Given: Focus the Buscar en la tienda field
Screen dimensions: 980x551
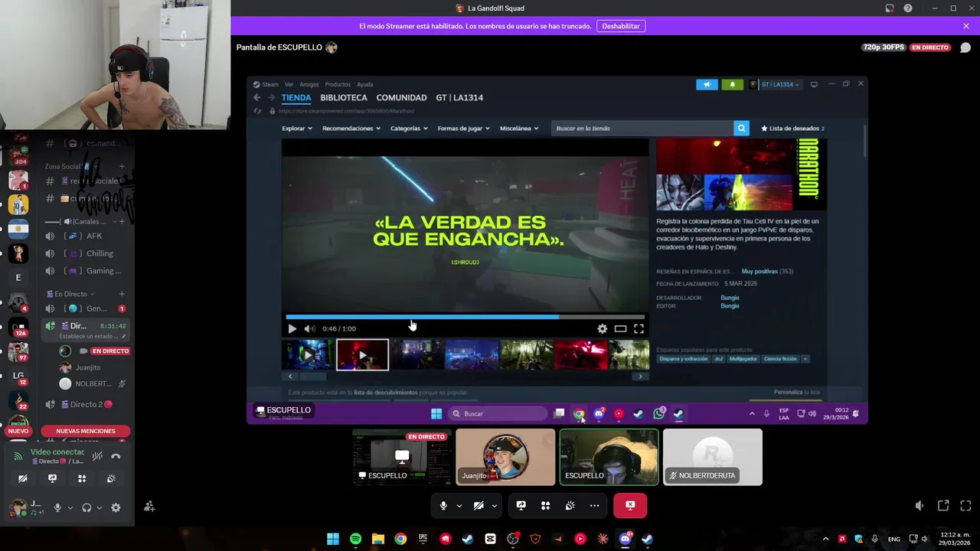Looking at the screenshot, I should [642, 129].
